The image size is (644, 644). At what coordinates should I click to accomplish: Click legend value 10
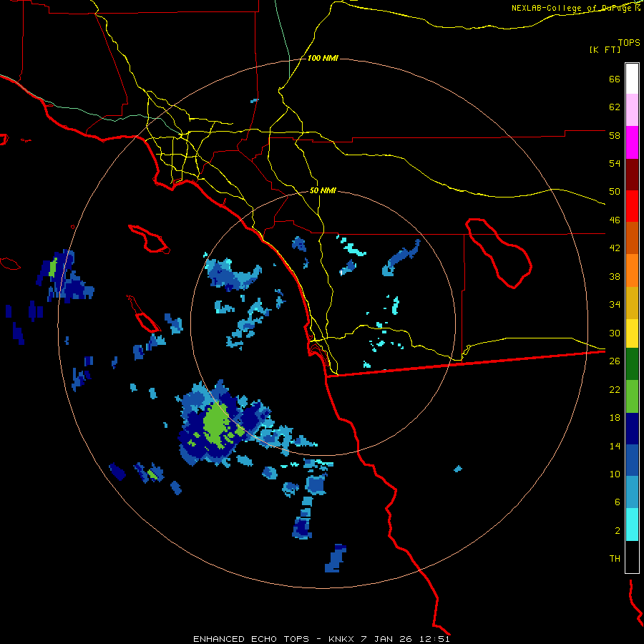[615, 474]
